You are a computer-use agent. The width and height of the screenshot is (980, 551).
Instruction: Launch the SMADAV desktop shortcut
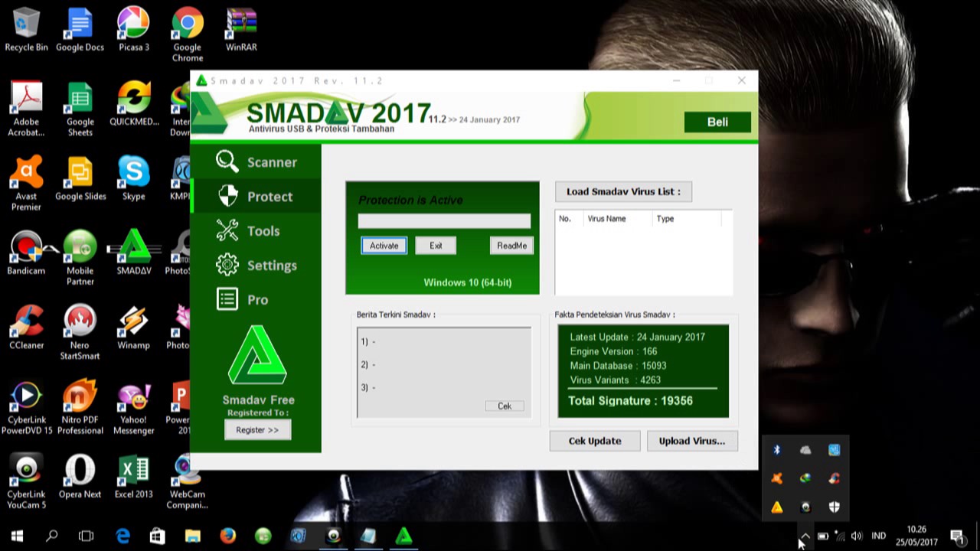coord(133,253)
